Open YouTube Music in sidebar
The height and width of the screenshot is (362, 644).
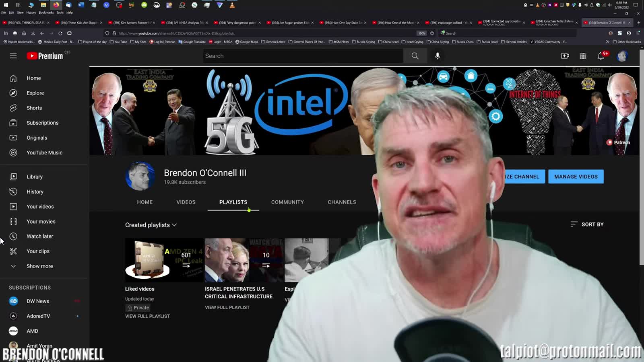pos(44,152)
